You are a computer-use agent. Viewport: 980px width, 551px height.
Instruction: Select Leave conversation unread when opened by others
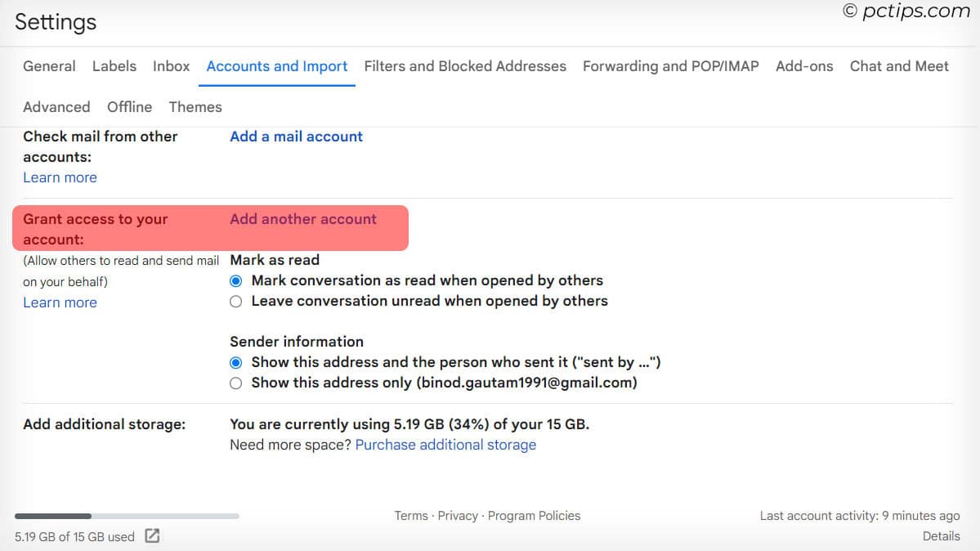[x=236, y=301]
